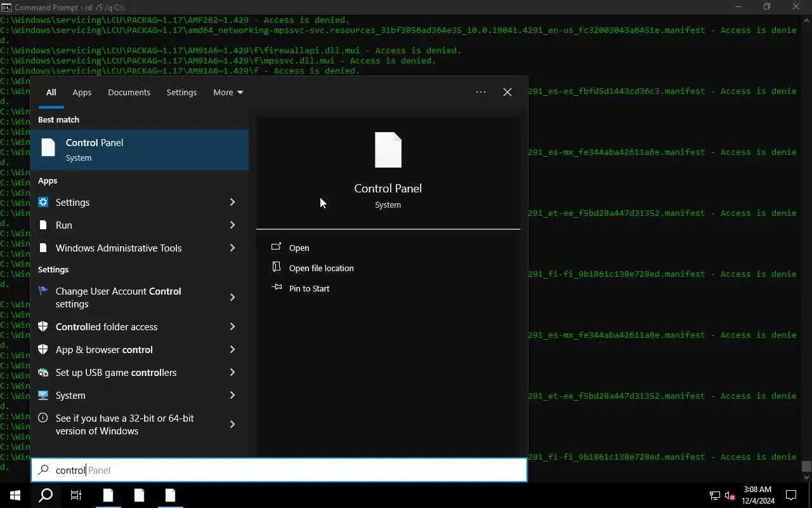Click the search magnifier in search box
The width and height of the screenshot is (812, 508).
44,470
